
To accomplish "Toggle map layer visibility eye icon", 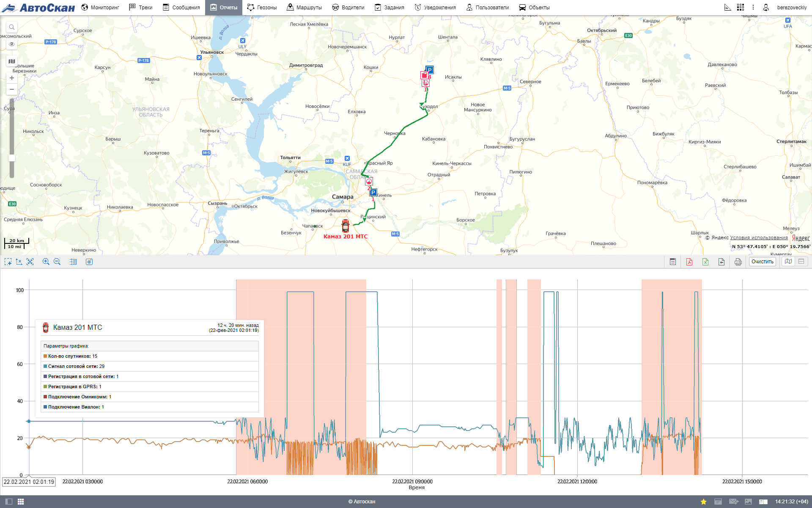I will (x=12, y=44).
